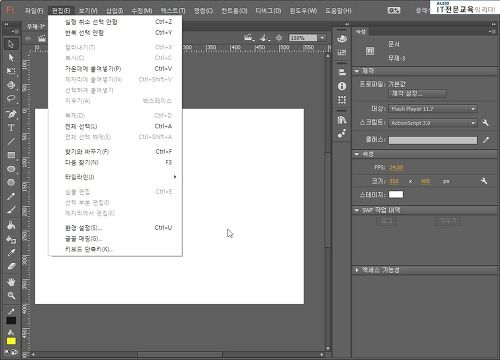Select the PolyStar tool
This screenshot has height=360, width=500.
click(x=11, y=182)
